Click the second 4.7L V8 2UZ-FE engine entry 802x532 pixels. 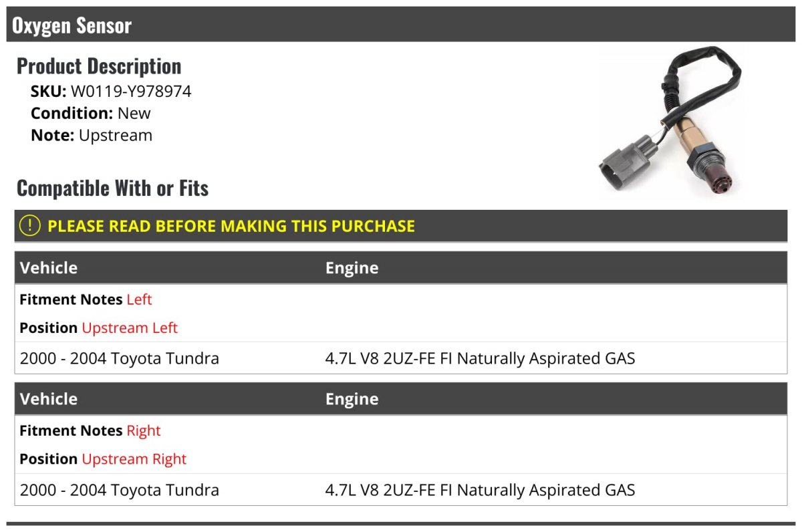[480, 490]
